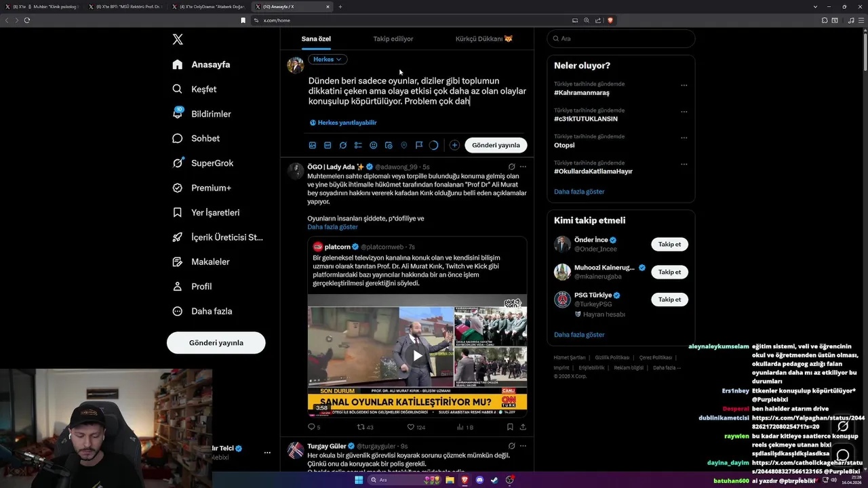The width and height of the screenshot is (868, 488).
Task: Bookmark the Lady Ada post
Action: pos(510,427)
